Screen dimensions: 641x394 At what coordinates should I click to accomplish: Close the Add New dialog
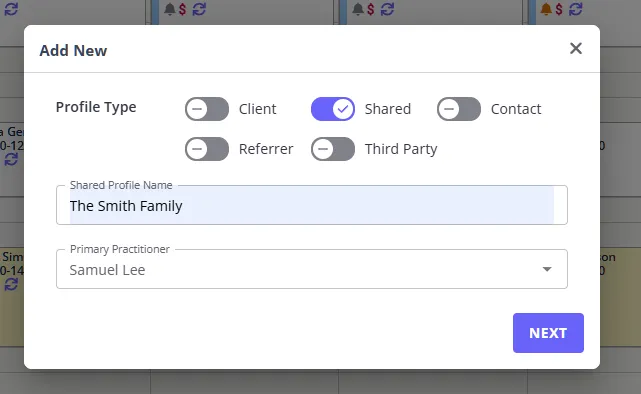pos(576,49)
